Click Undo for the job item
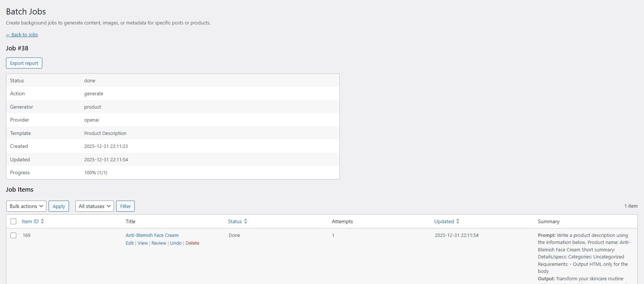644x284 pixels. click(176, 243)
